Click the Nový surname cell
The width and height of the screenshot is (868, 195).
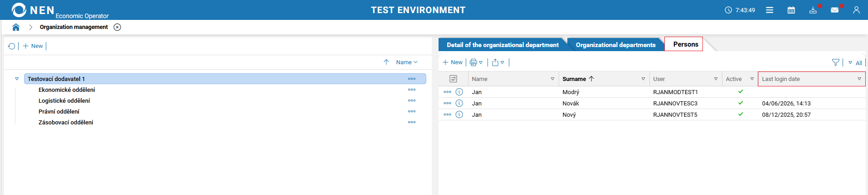(569, 114)
